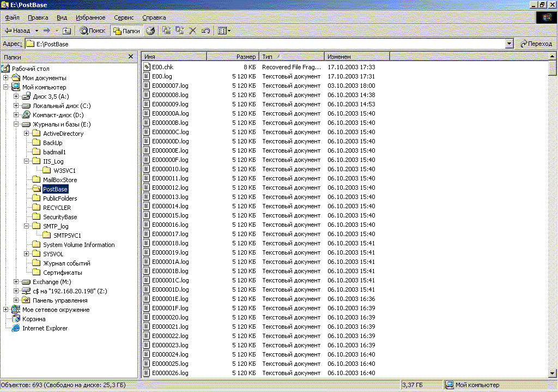This screenshot has width=558, height=392.
Task: Expand Диск 3,5 (A:) node
Action: (16, 96)
